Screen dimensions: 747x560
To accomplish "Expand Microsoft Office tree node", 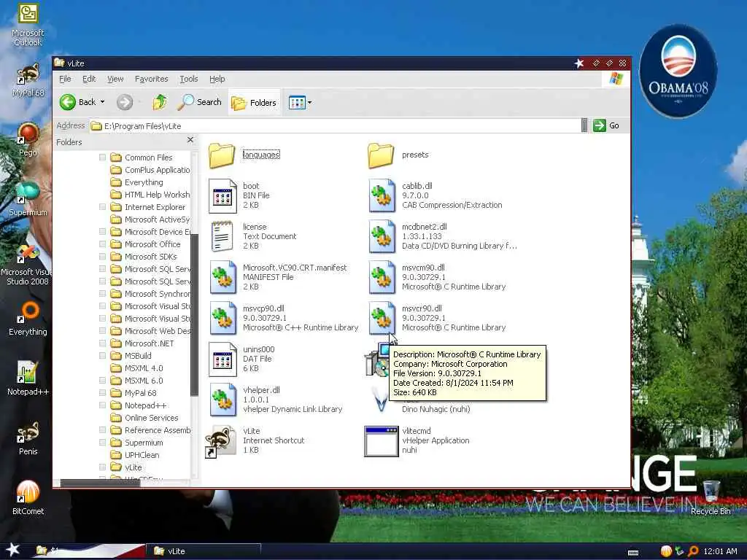I will click(x=102, y=244).
